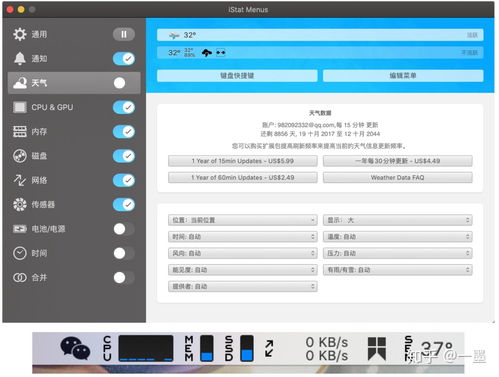Click the CPU graph in menu bar strip
This screenshot has width=499, height=377.
coord(146,348)
